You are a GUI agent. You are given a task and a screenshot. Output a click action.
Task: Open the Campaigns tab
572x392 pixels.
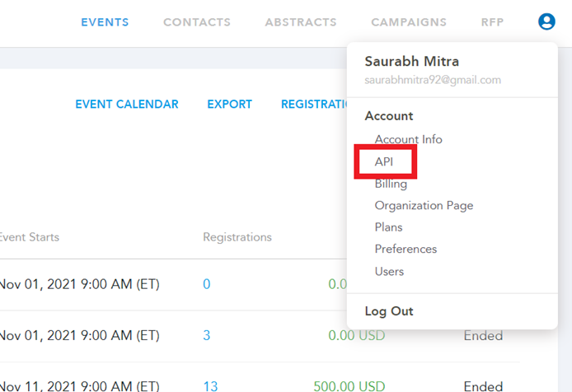click(408, 22)
